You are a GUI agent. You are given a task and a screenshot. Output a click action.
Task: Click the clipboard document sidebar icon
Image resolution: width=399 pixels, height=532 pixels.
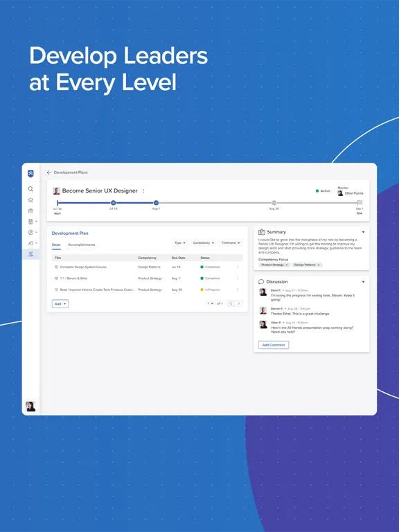click(30, 222)
